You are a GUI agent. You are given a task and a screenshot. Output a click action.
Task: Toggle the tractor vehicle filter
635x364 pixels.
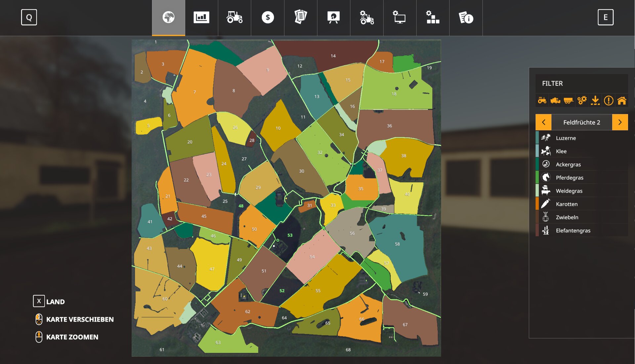(x=542, y=100)
